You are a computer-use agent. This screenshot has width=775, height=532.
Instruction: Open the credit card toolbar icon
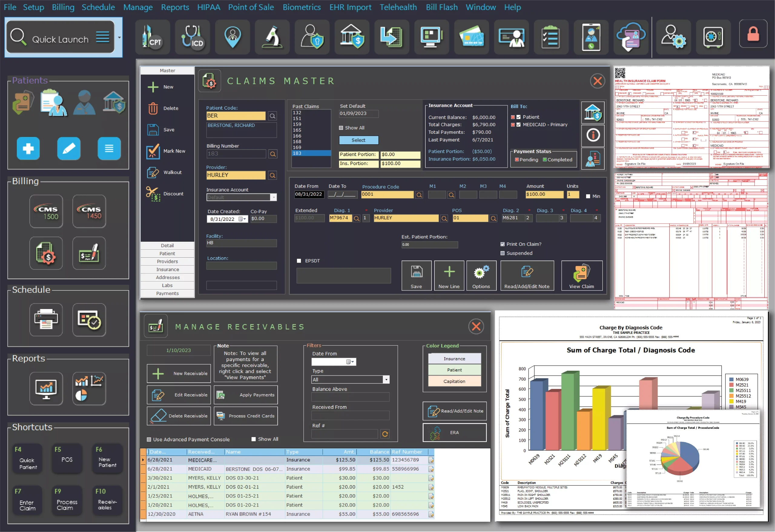point(472,37)
